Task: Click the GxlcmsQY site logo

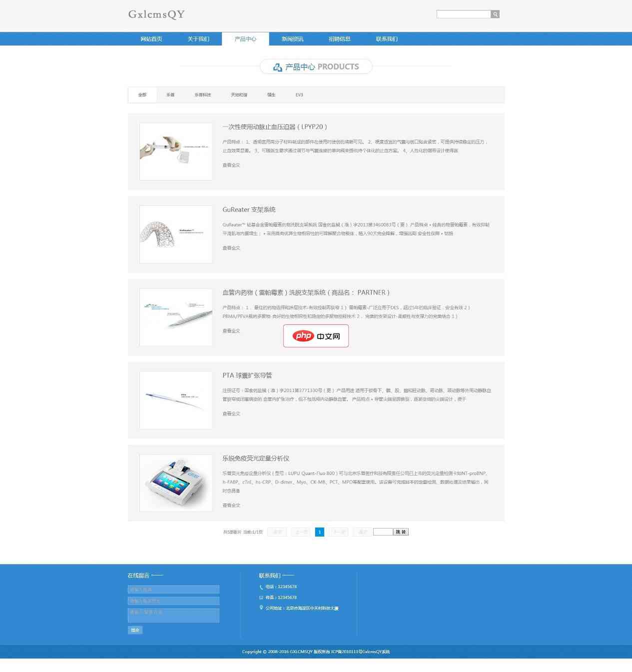Action: tap(156, 14)
